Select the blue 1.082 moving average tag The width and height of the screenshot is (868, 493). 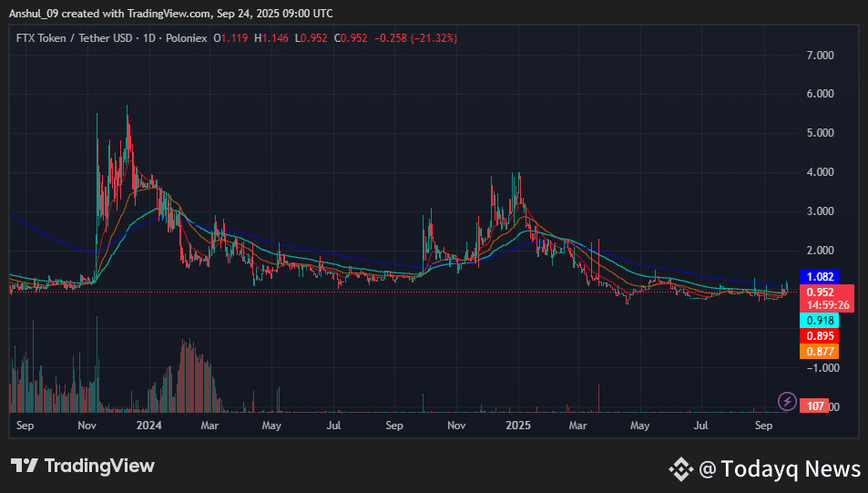tap(815, 276)
